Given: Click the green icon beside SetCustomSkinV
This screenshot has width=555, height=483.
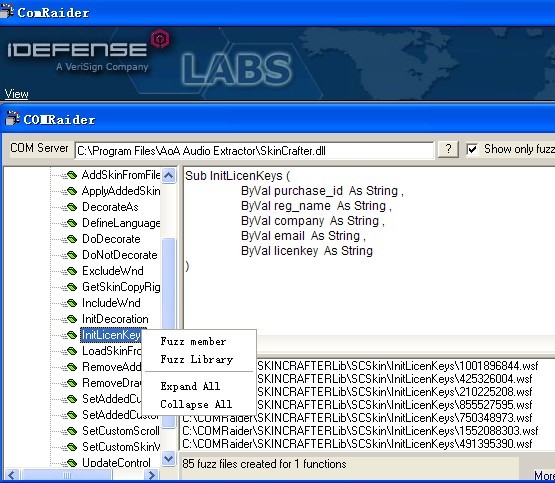Looking at the screenshot, I should coord(71,447).
